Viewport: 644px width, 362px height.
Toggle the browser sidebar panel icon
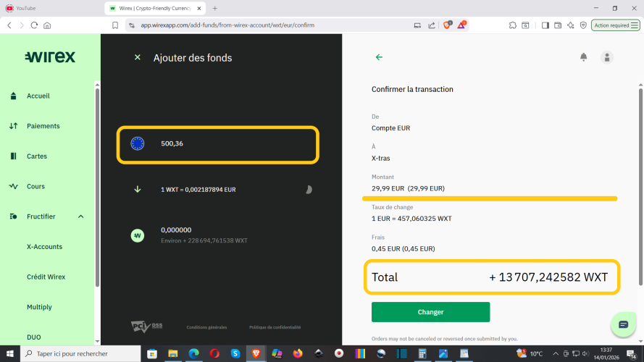click(x=545, y=25)
